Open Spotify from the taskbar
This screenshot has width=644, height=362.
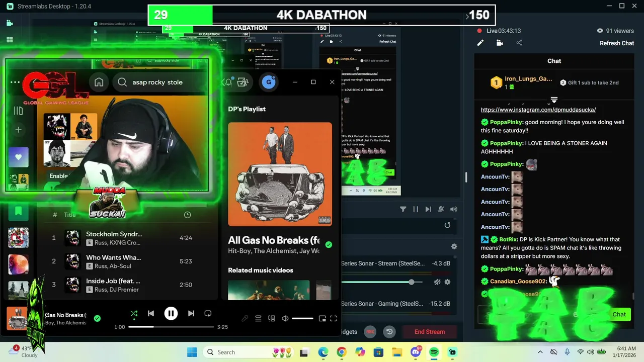tap(434, 352)
